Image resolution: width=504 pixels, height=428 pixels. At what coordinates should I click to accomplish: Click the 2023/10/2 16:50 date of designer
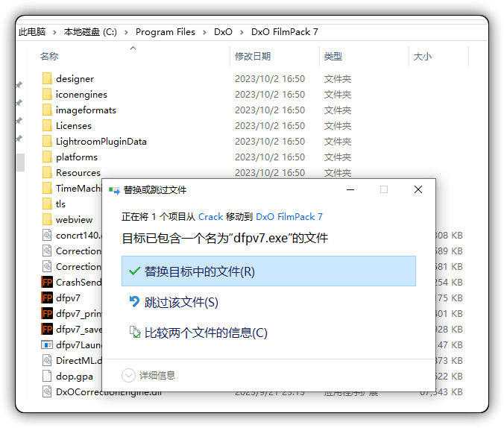pyautogui.click(x=270, y=78)
